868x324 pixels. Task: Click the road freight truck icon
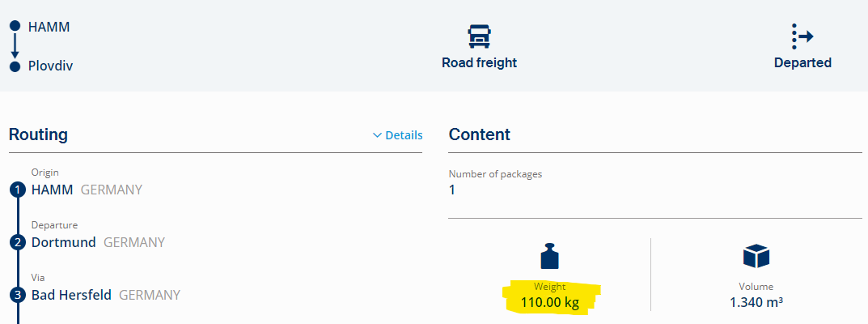click(x=479, y=36)
